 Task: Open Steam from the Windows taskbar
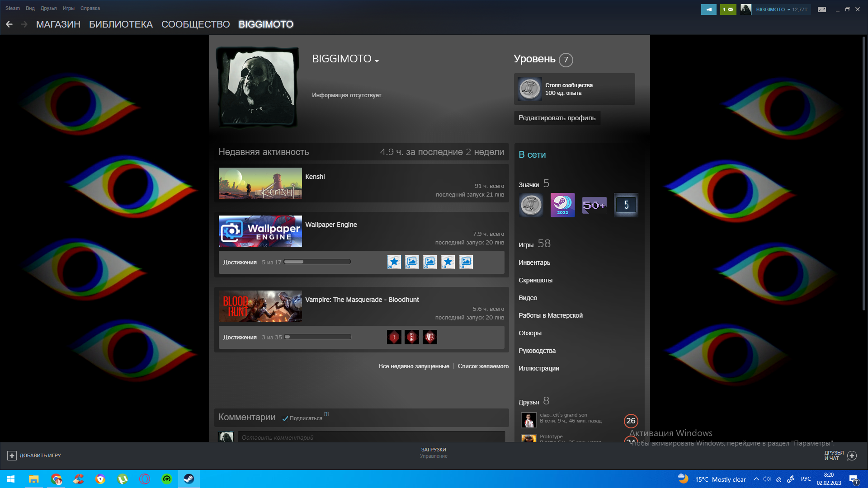click(189, 479)
